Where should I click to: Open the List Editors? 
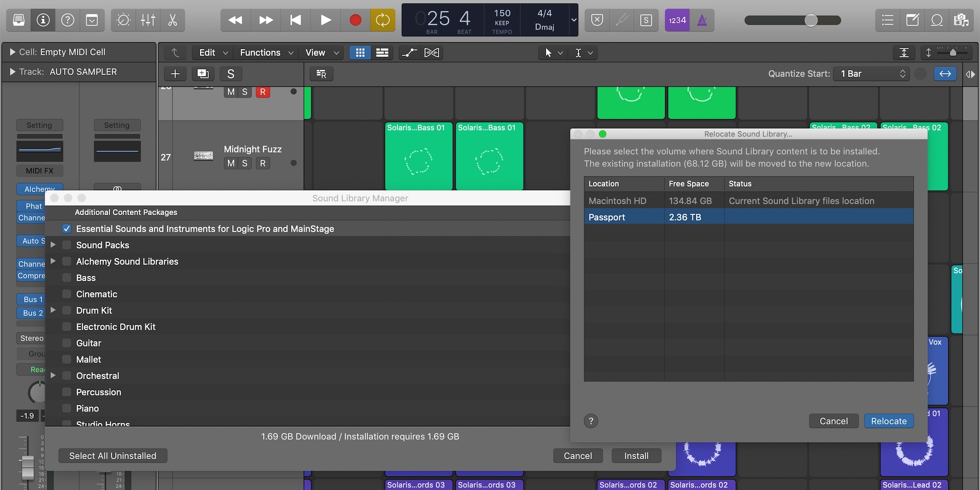[x=887, y=20]
